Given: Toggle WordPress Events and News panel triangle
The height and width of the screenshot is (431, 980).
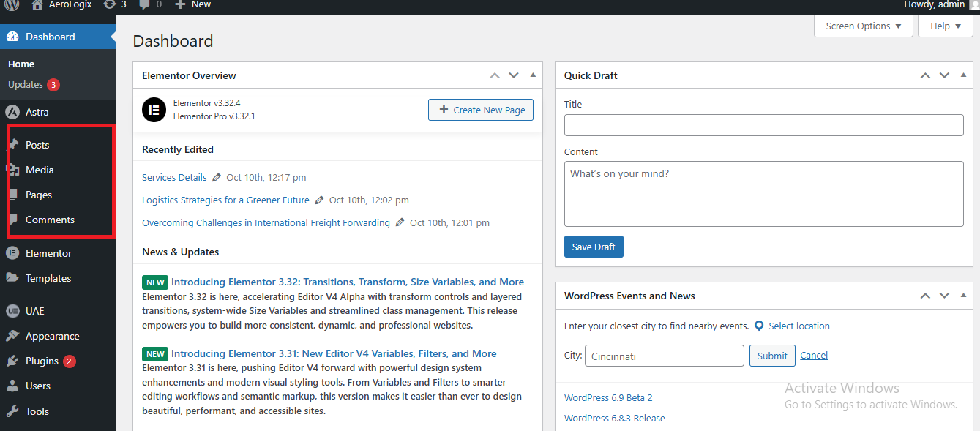Looking at the screenshot, I should click(x=963, y=296).
